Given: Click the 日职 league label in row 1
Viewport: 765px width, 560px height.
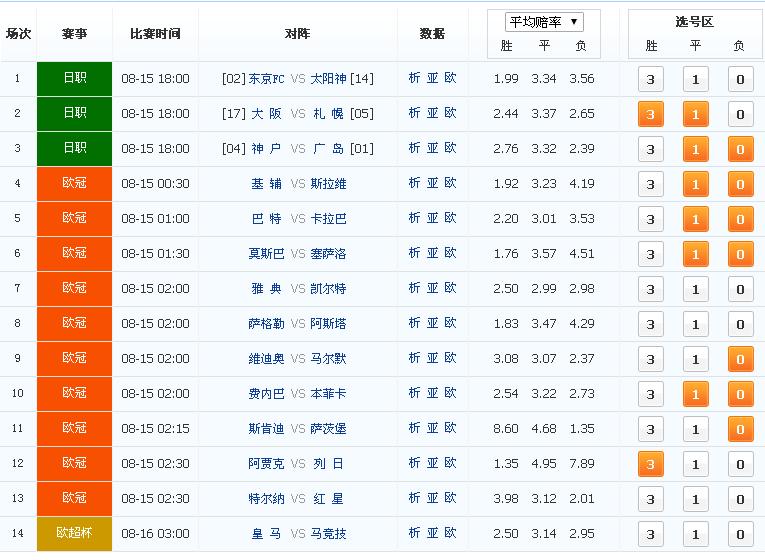Looking at the screenshot, I should click(x=75, y=79).
